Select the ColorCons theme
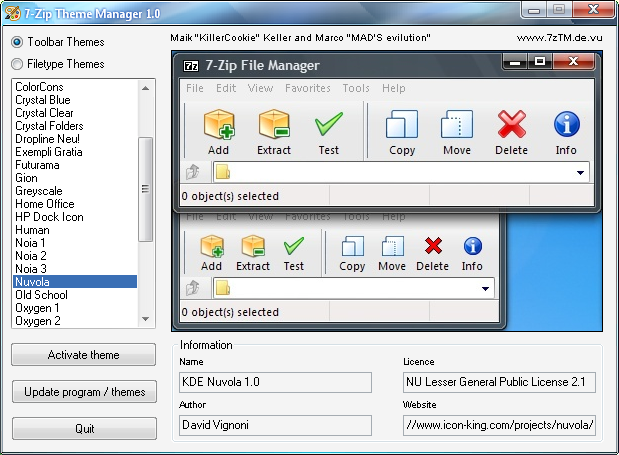The image size is (619, 455). pyautogui.click(x=75, y=87)
